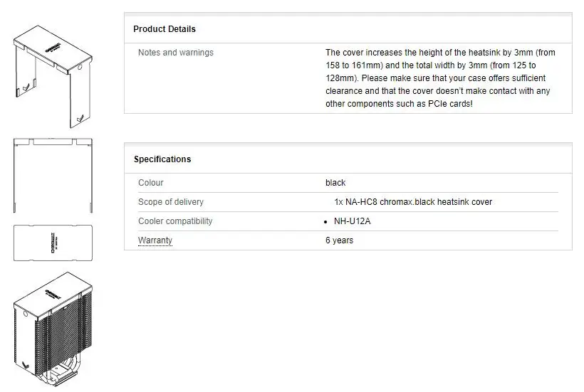Click the Scope of delivery label

tap(171, 202)
